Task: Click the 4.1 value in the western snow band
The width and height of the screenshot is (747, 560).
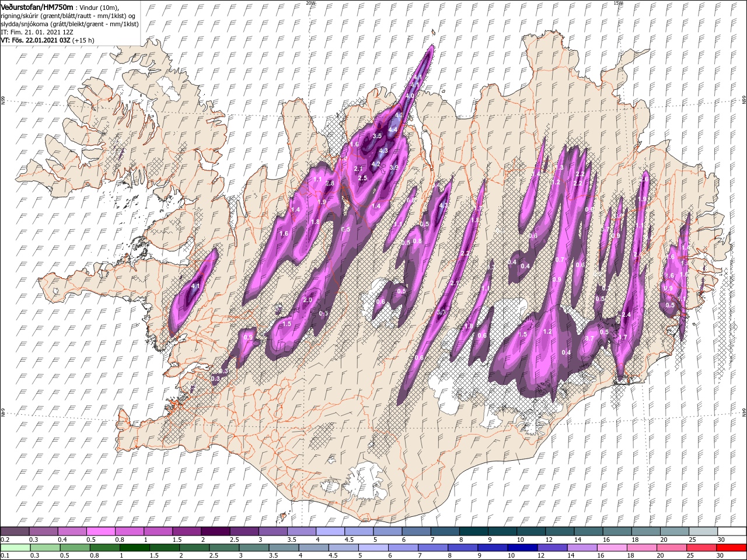Action: click(x=196, y=286)
